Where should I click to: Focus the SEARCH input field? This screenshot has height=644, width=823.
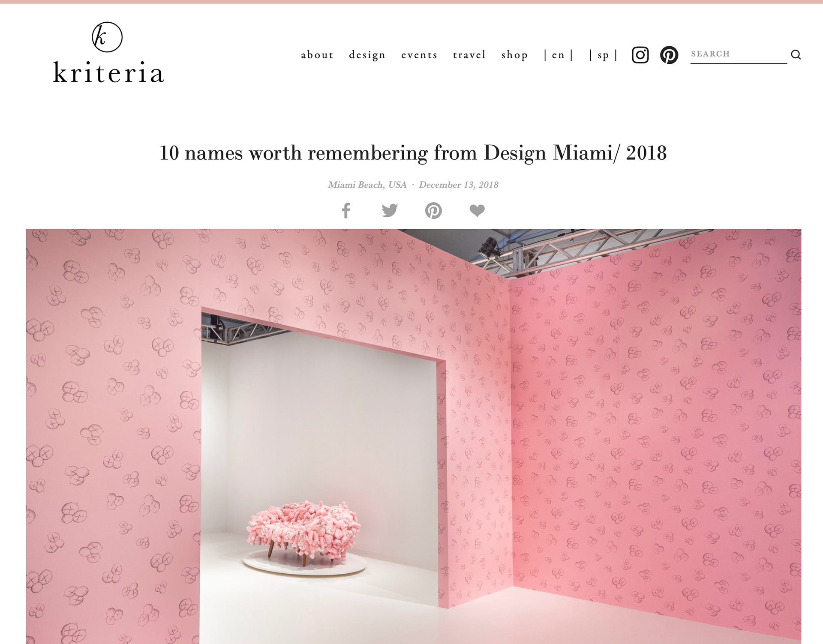739,54
